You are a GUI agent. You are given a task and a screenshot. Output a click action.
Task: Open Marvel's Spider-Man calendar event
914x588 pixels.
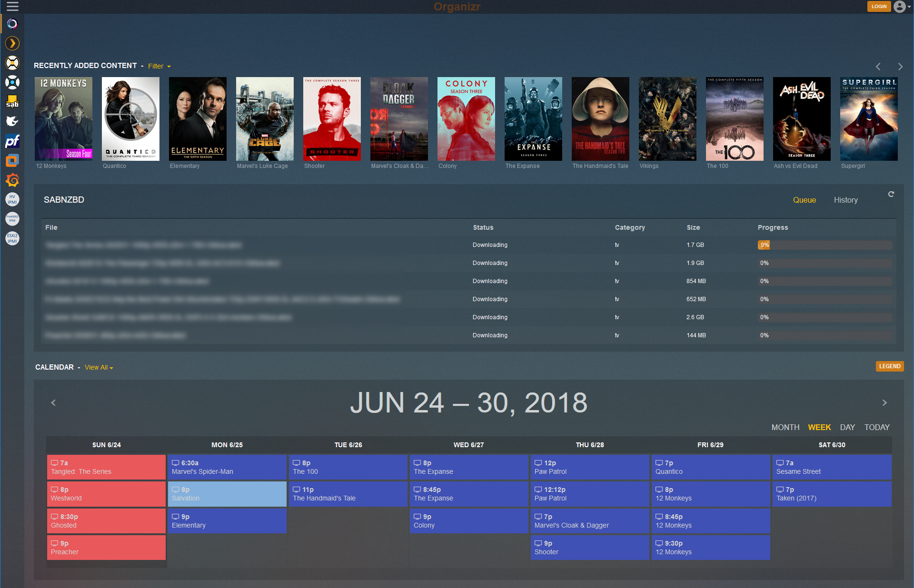(x=227, y=467)
